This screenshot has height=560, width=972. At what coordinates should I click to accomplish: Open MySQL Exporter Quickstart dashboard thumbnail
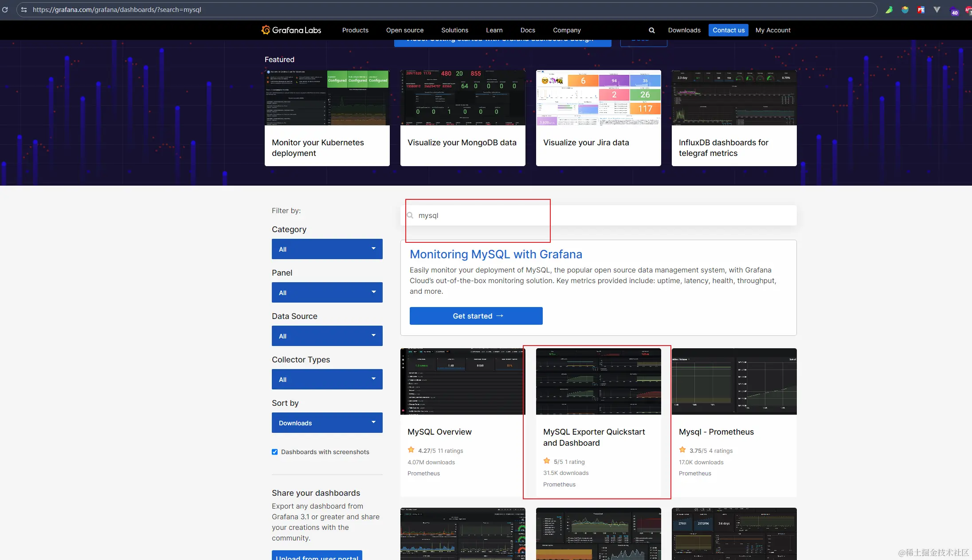pos(598,381)
